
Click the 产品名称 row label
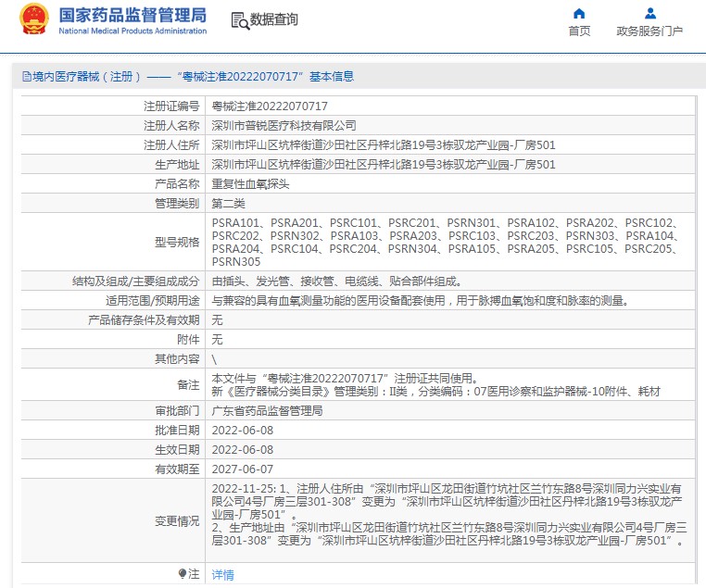176,184
